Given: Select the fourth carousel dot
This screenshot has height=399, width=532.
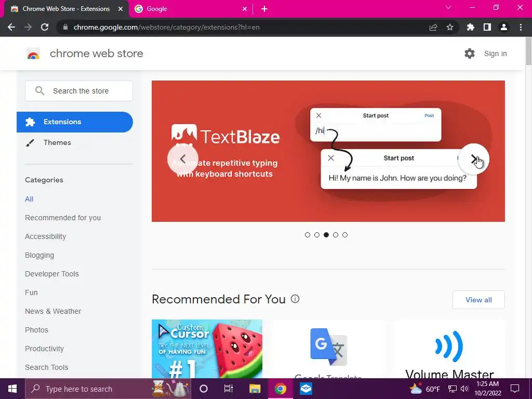Looking at the screenshot, I should click(336, 235).
